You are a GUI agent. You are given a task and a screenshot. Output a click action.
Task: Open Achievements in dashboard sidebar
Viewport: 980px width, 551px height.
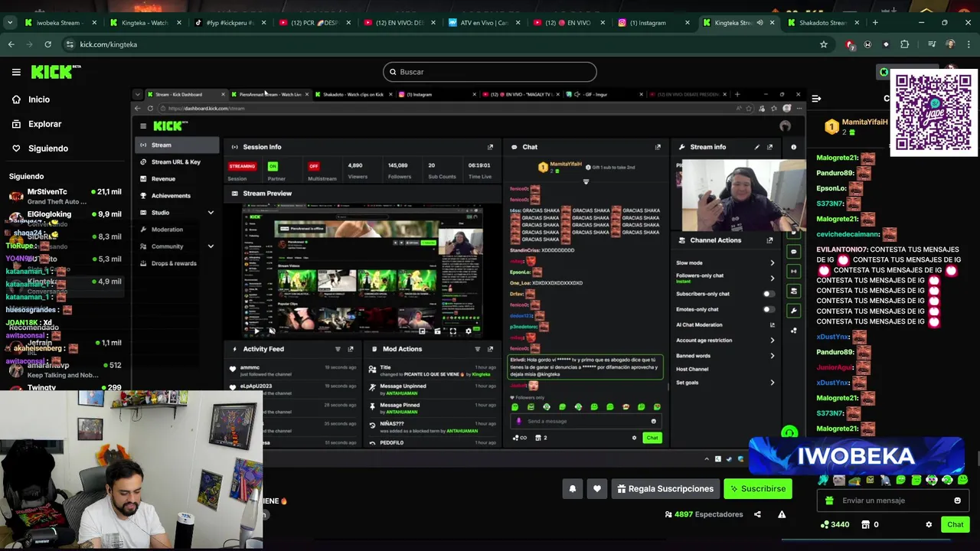[x=170, y=196]
